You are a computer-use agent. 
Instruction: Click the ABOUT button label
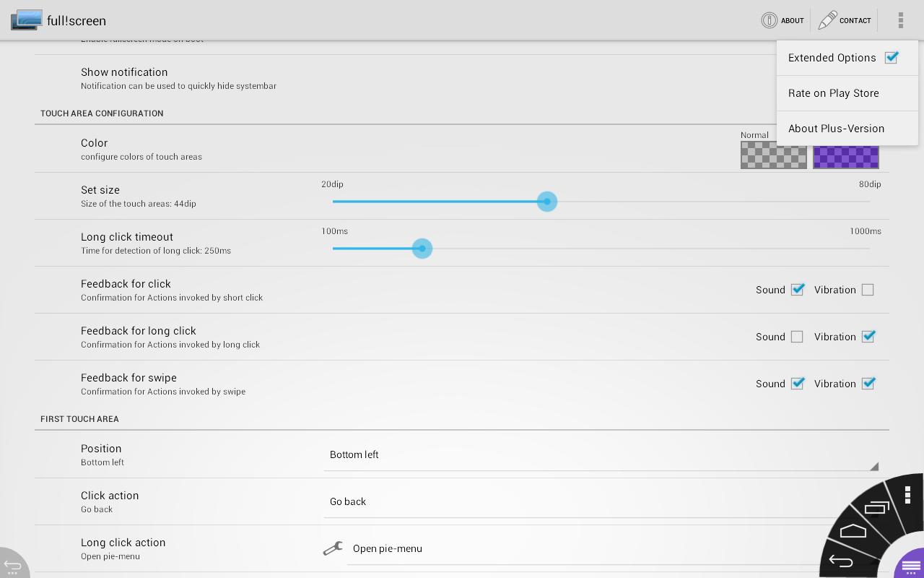pos(793,20)
